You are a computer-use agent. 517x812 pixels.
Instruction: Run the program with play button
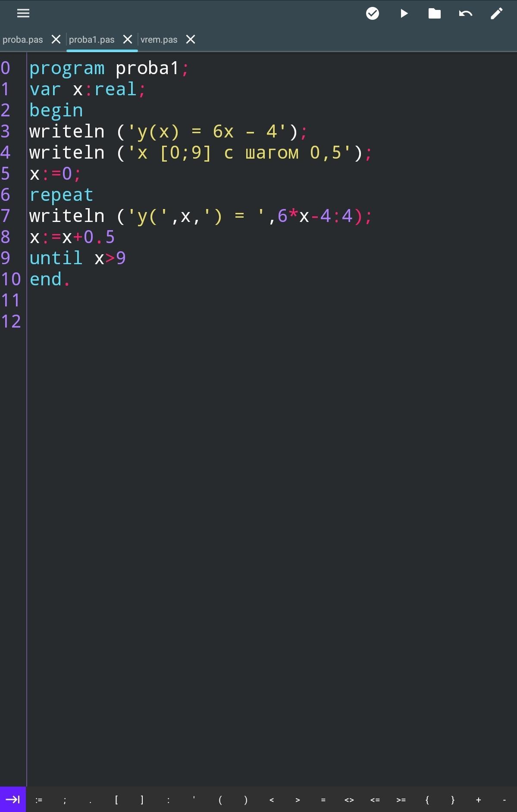tap(404, 13)
